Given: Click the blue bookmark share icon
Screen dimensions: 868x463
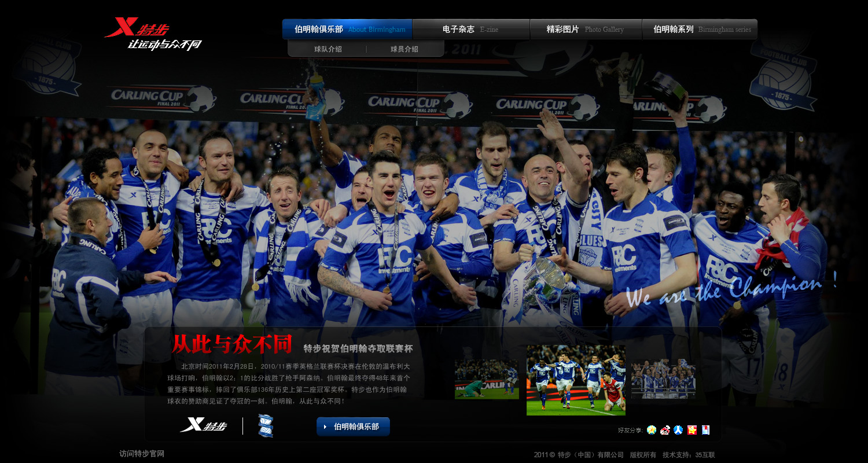Looking at the screenshot, I should [x=705, y=430].
